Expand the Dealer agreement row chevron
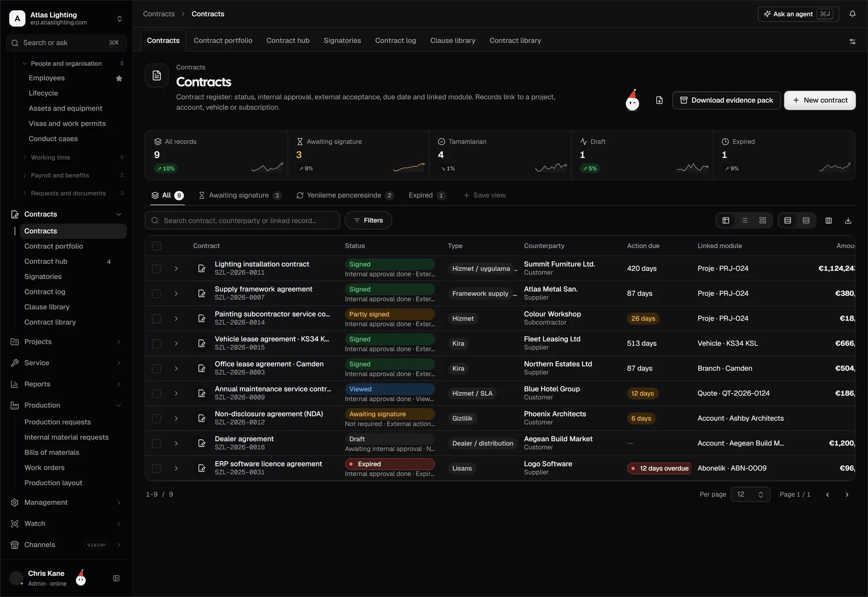Screen dimensions: 868x597 [x=176, y=443]
